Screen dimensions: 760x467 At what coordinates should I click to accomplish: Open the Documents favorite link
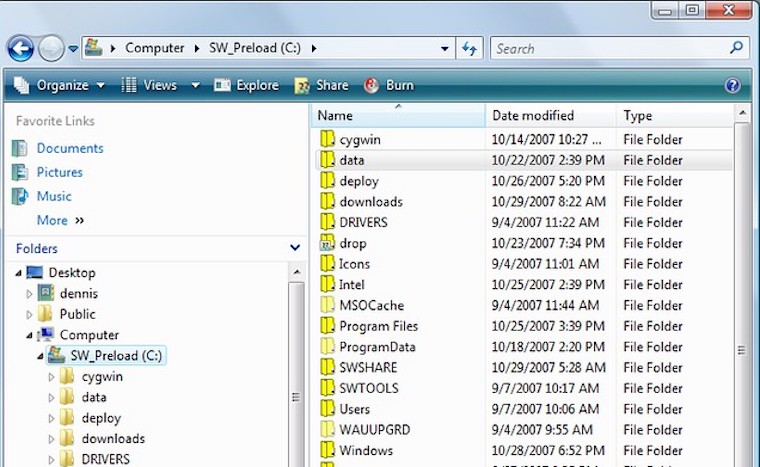point(70,148)
